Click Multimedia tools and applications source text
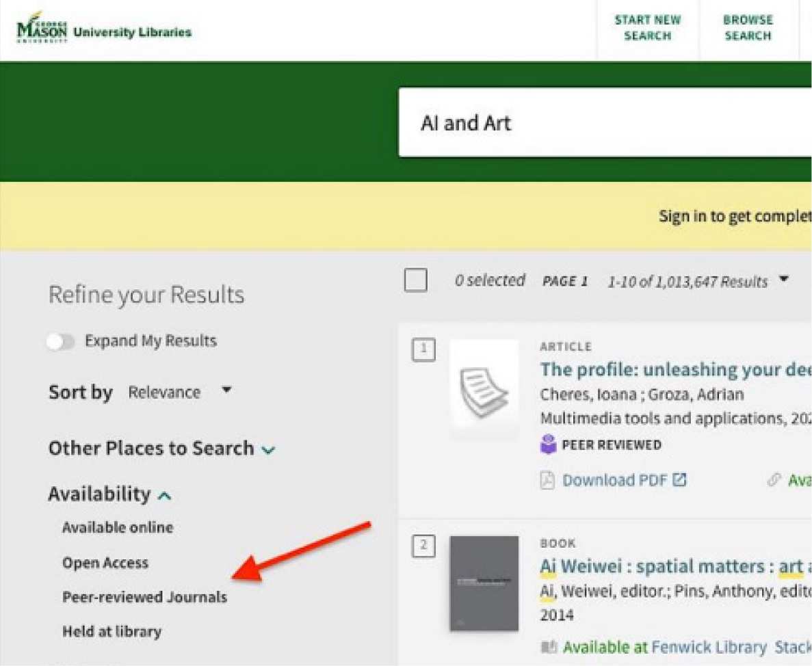 [676, 418]
